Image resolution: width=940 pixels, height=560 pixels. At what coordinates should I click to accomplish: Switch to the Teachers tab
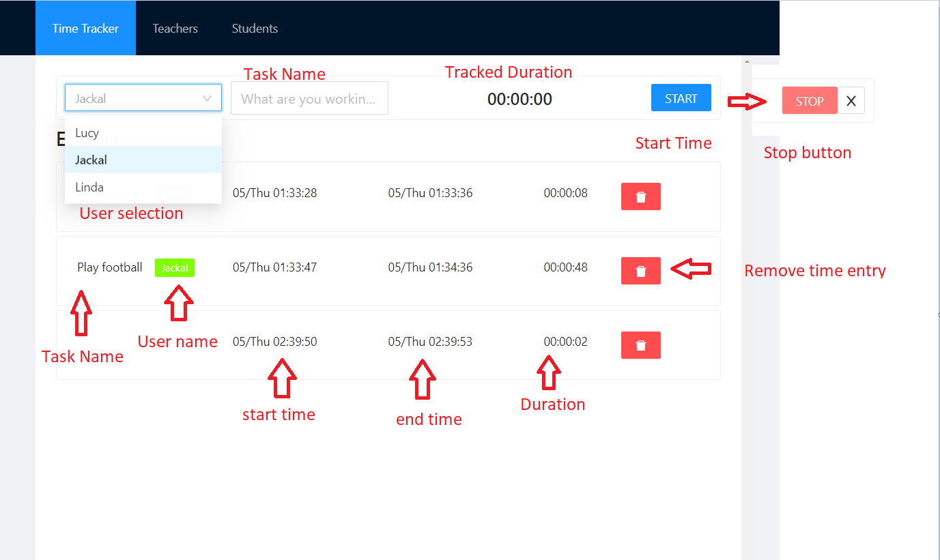tap(175, 28)
